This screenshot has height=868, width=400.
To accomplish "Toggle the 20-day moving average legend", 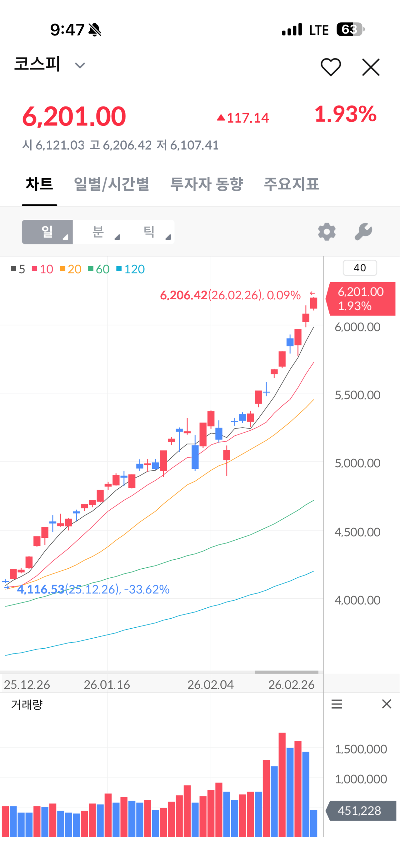I will (x=71, y=269).
